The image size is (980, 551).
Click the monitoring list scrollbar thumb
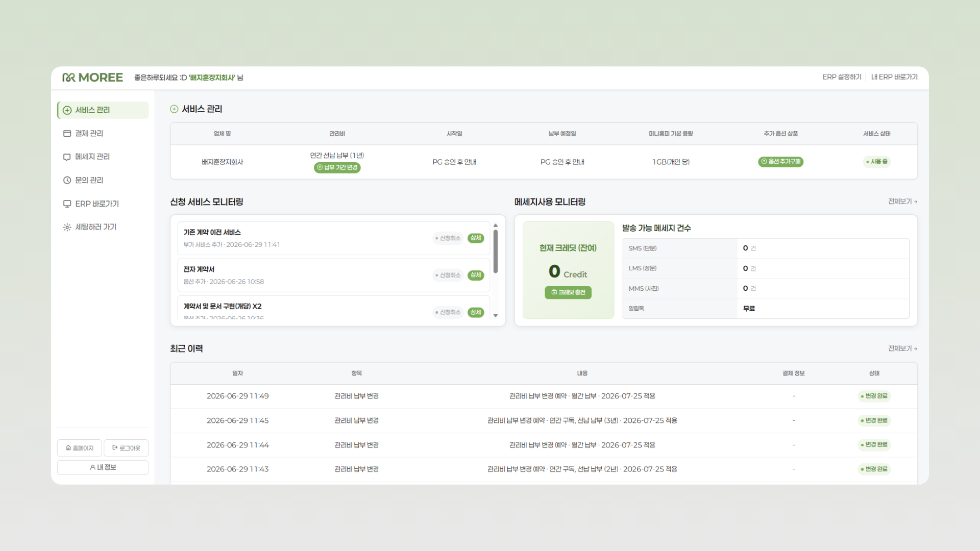(496, 252)
